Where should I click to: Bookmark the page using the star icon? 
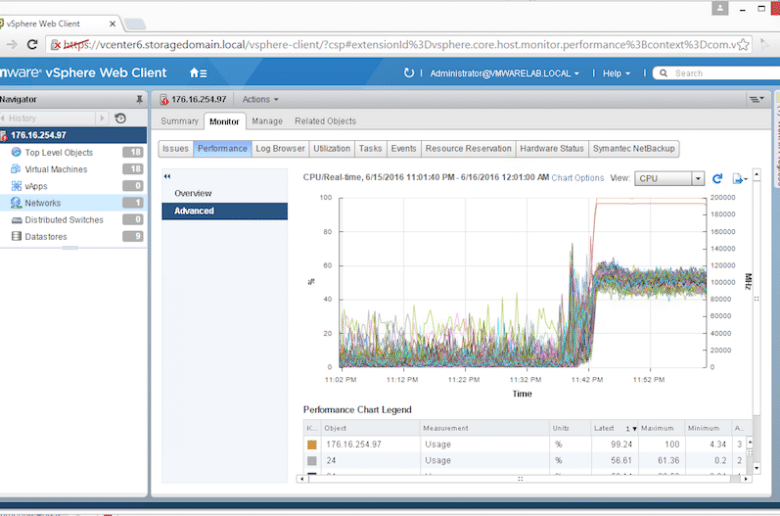pyautogui.click(x=743, y=45)
